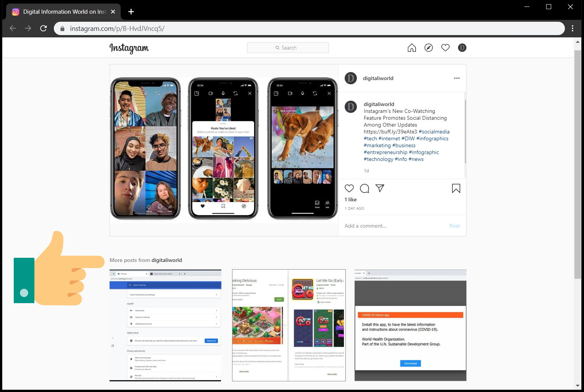Viewport: 584px width, 392px height.
Task: Click the Instagram logo
Action: click(129, 48)
